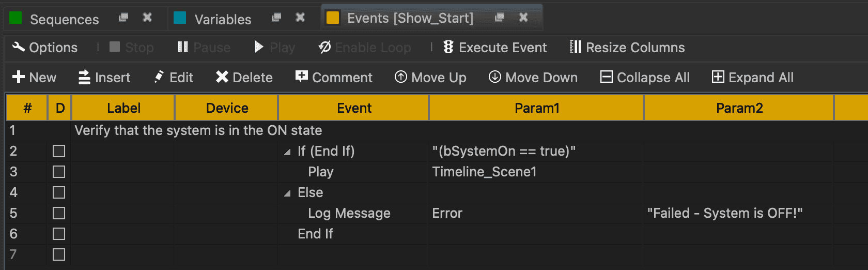
Task: Toggle the disable checkbox on row 2
Action: 59,151
